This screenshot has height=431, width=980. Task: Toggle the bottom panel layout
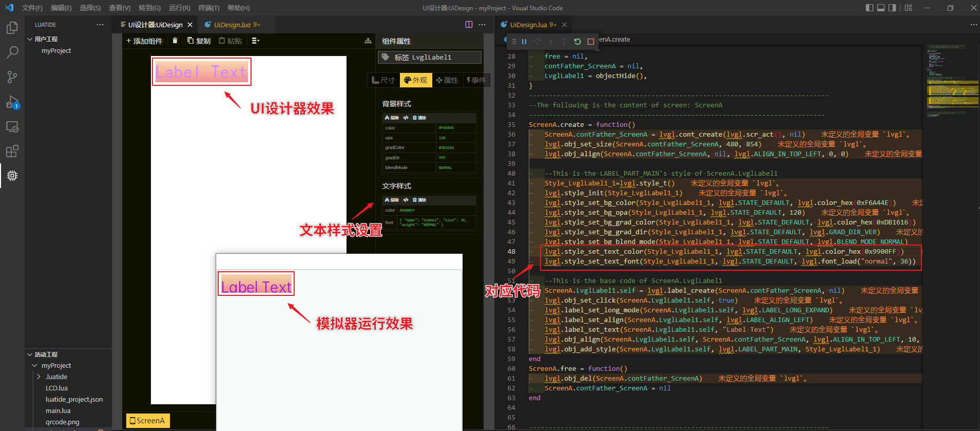click(x=881, y=8)
